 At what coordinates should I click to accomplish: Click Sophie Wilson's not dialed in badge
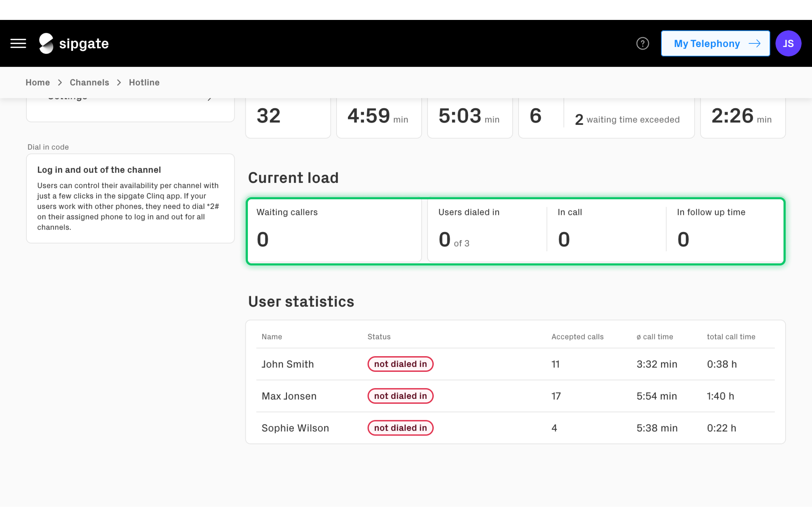[400, 428]
